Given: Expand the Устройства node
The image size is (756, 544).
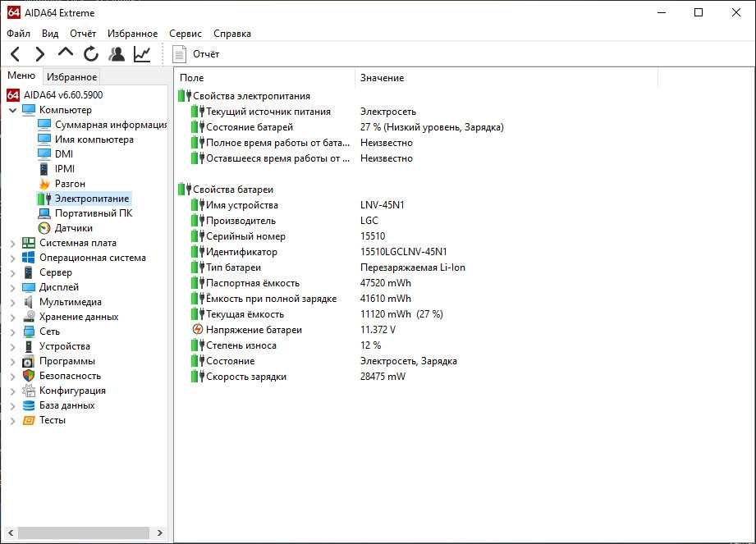Looking at the screenshot, I should (x=13, y=347).
